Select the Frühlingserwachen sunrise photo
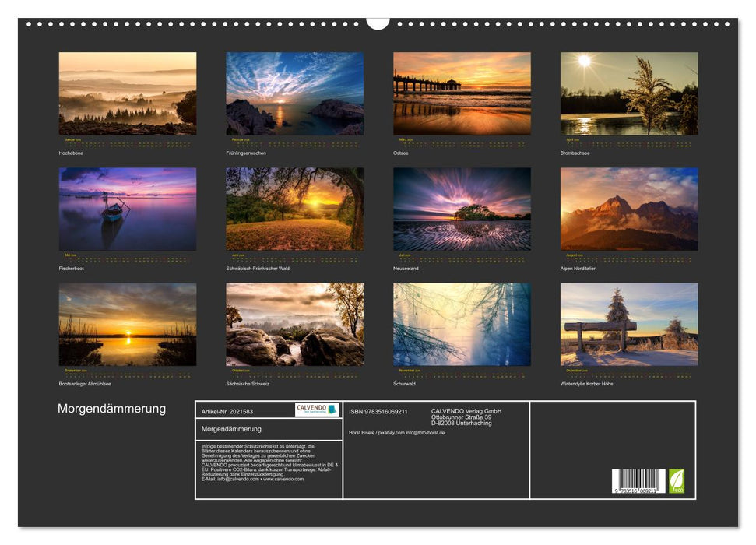The width and height of the screenshot is (756, 545). click(x=294, y=93)
